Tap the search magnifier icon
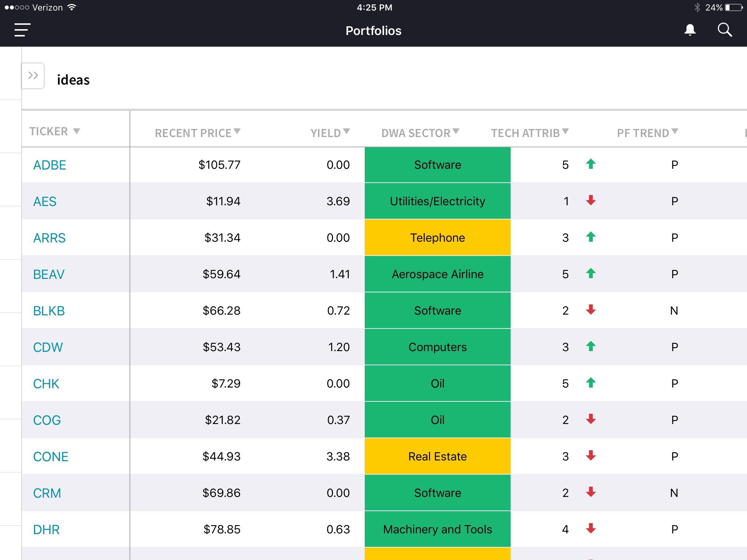747x560 pixels. [x=725, y=30]
